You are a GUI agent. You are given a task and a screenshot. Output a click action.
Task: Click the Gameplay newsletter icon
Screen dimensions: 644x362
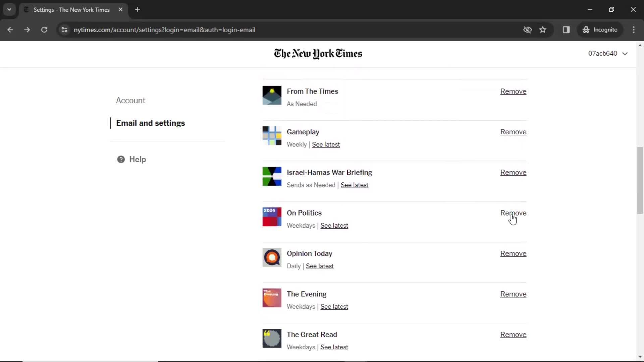(x=272, y=136)
